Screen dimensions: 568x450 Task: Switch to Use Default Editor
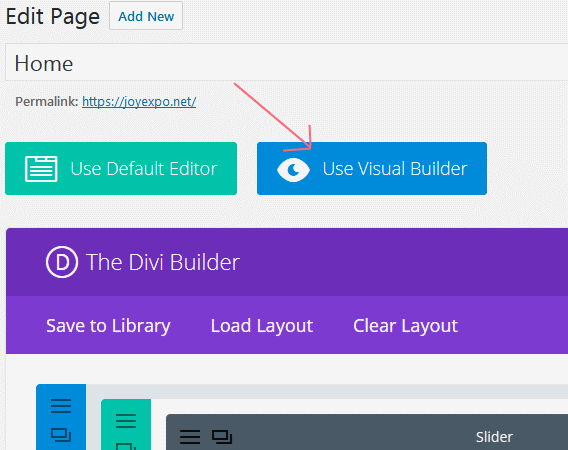121,168
